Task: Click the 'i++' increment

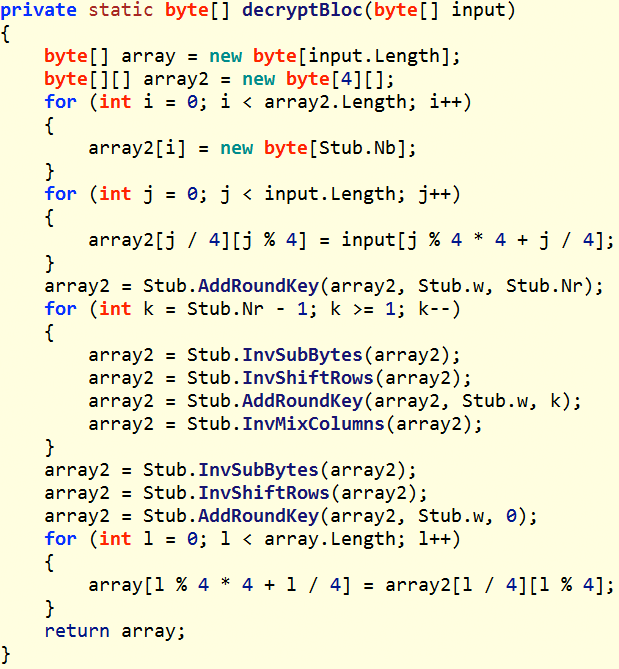Action: [445, 102]
